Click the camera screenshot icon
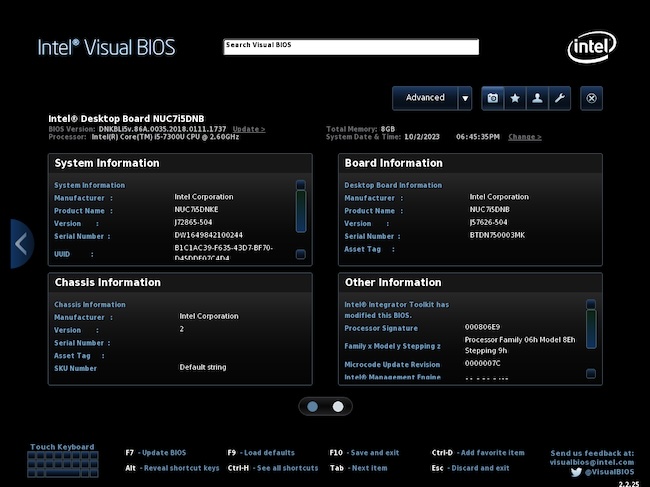 (x=492, y=98)
